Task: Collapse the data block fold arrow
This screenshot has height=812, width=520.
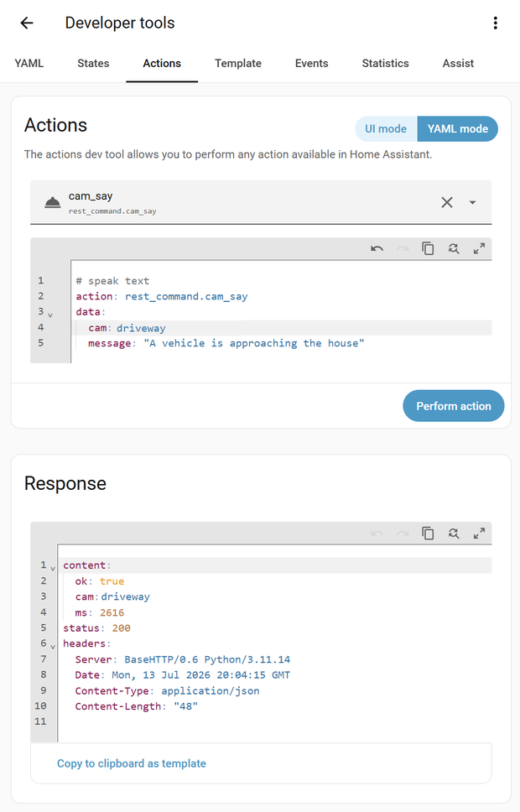Action: click(50, 315)
